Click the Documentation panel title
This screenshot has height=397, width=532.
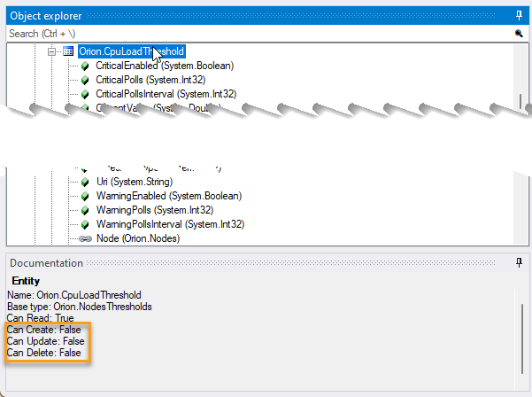pos(47,263)
